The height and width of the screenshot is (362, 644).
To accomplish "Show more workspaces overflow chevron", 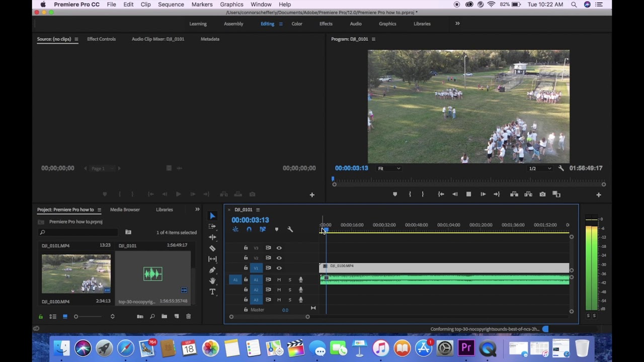I will pyautogui.click(x=457, y=23).
